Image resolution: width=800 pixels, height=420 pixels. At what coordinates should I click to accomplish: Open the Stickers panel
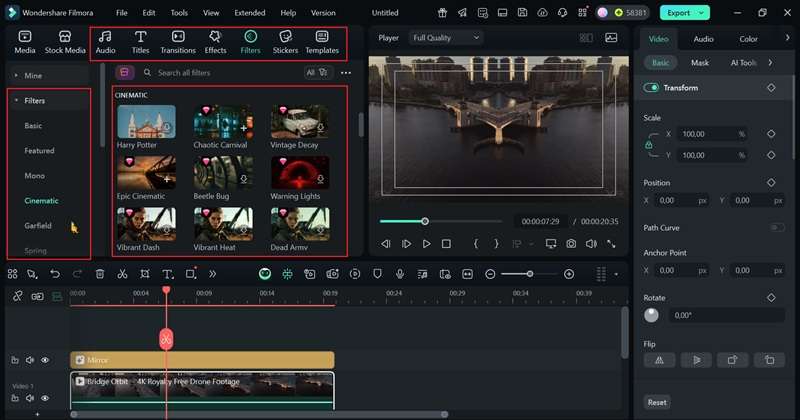pos(285,42)
